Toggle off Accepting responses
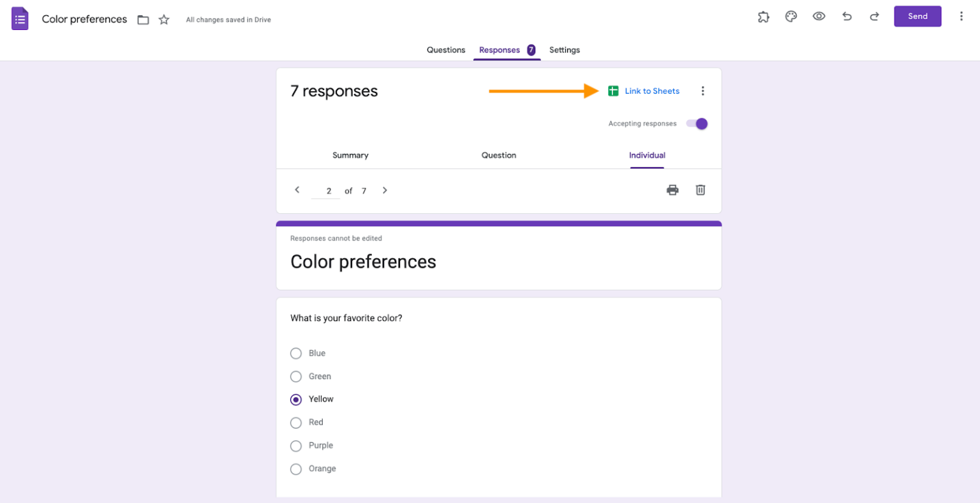This screenshot has width=980, height=503. click(696, 123)
